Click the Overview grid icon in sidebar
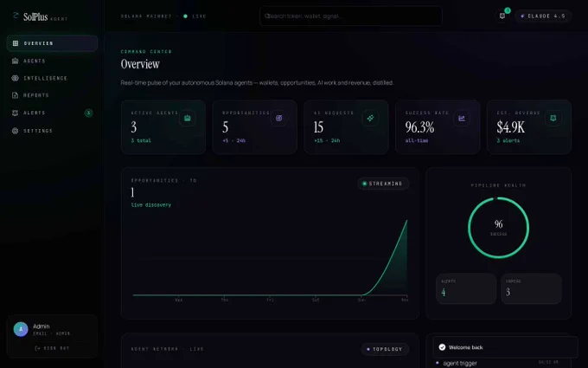 16,43
